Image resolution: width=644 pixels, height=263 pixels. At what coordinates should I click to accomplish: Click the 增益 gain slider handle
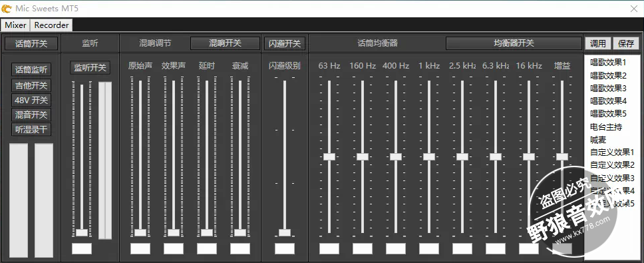tap(562, 156)
